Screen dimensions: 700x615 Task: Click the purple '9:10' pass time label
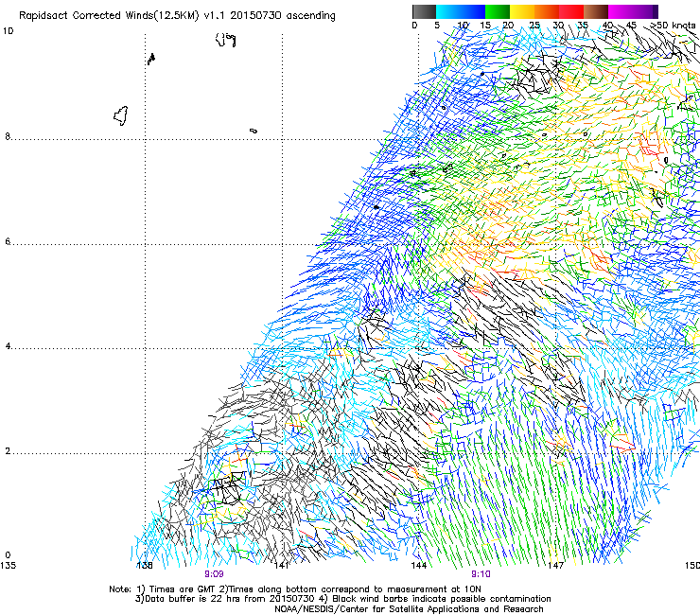point(481,574)
